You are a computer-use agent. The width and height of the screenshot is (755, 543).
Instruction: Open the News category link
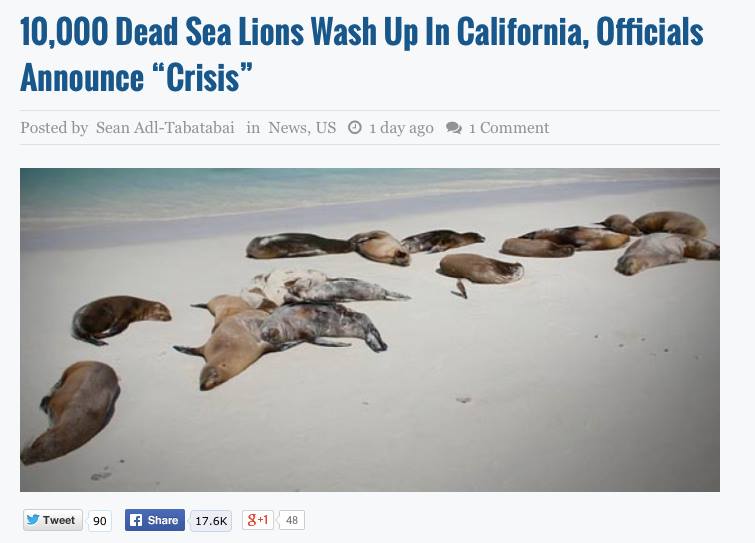pyautogui.click(x=289, y=128)
